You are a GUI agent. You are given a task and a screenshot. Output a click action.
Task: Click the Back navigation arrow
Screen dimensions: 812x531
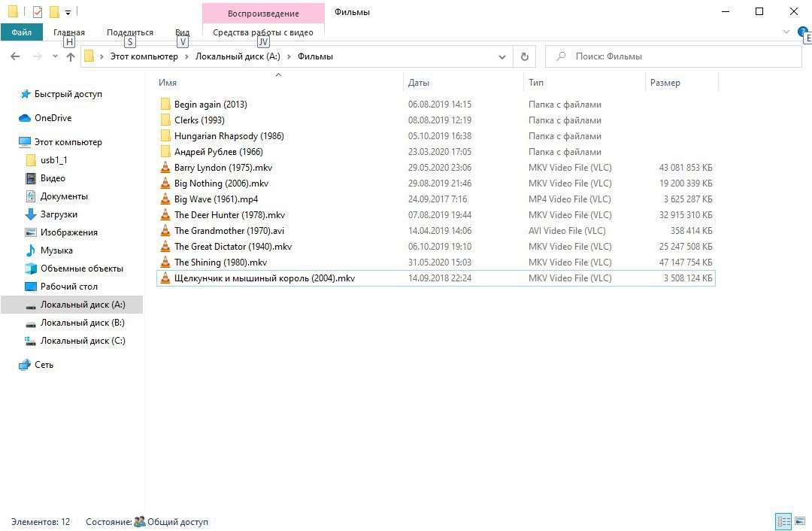pyautogui.click(x=15, y=56)
